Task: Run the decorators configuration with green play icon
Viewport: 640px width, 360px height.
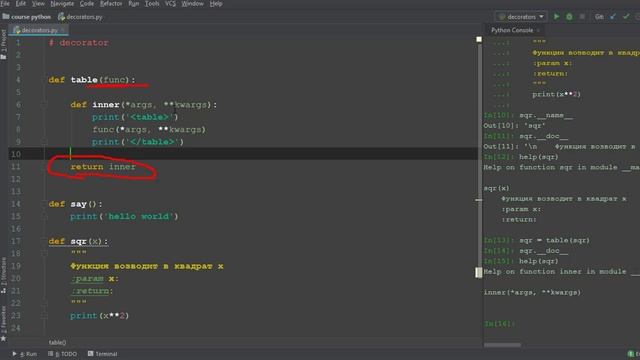Action: pyautogui.click(x=556, y=17)
